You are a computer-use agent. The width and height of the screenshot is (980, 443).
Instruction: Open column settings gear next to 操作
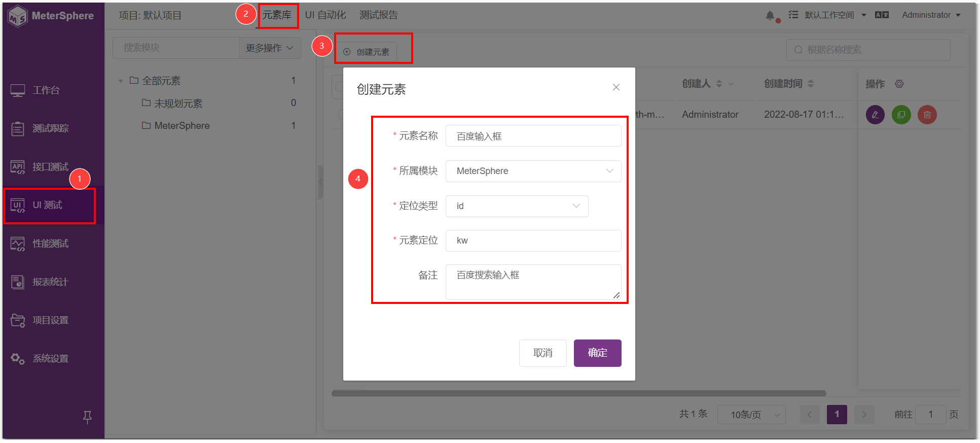point(899,84)
